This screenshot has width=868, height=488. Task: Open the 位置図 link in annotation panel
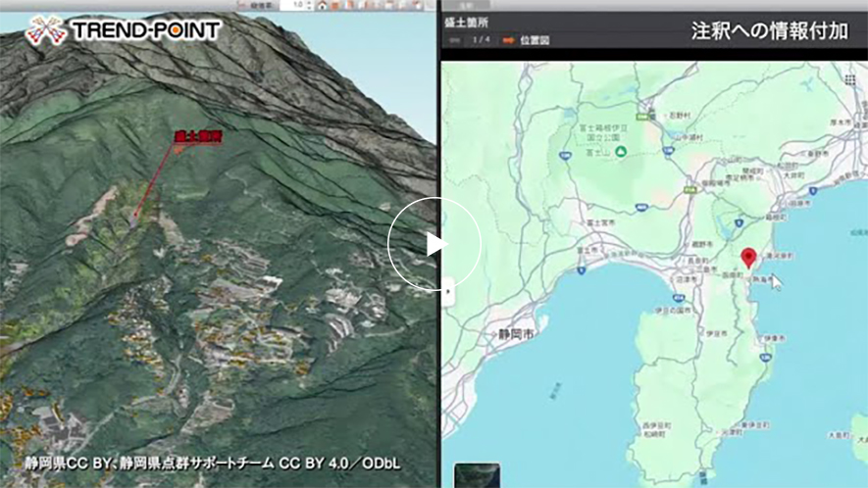535,40
